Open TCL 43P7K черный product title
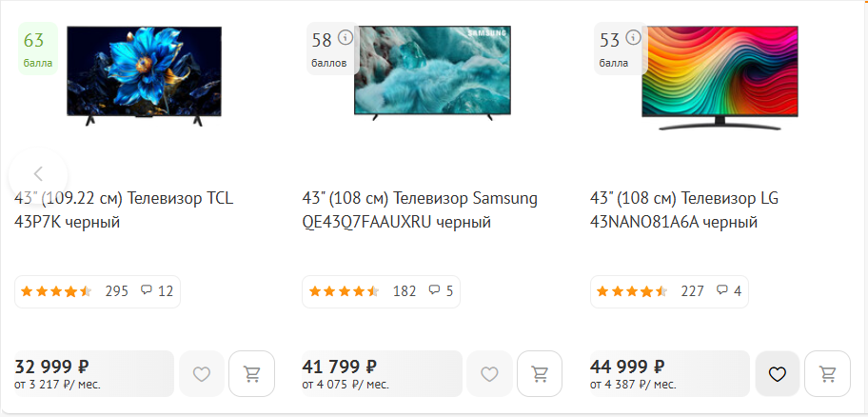 tap(124, 210)
